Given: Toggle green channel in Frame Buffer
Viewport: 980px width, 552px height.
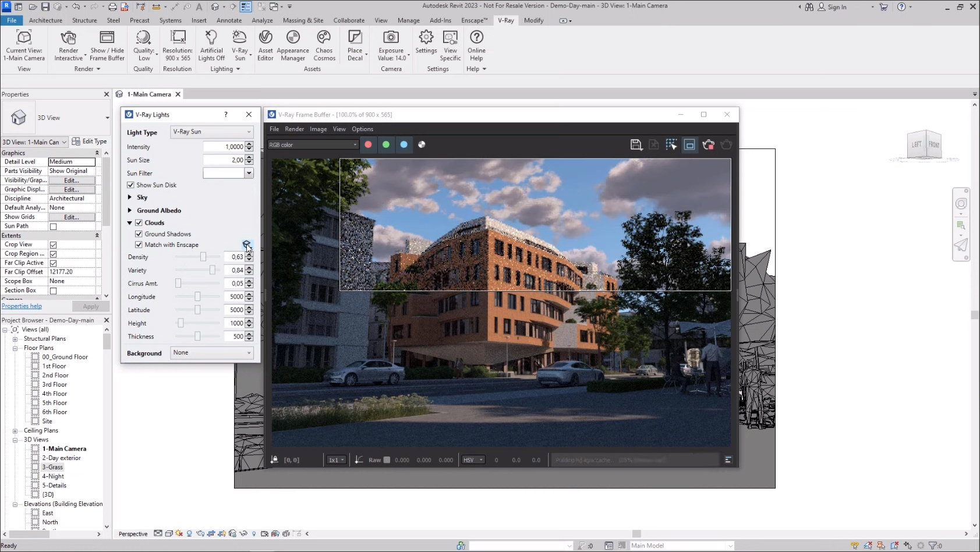Looking at the screenshot, I should click(x=386, y=144).
